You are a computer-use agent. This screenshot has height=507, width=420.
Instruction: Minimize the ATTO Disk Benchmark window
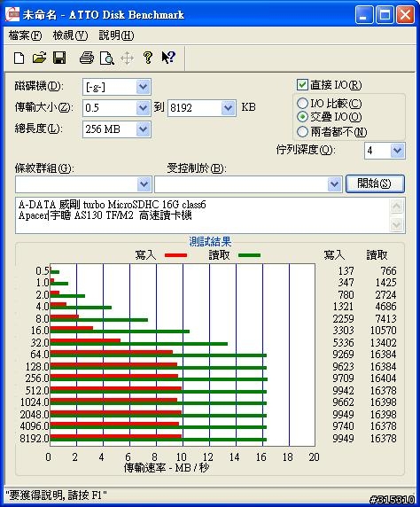coord(364,15)
